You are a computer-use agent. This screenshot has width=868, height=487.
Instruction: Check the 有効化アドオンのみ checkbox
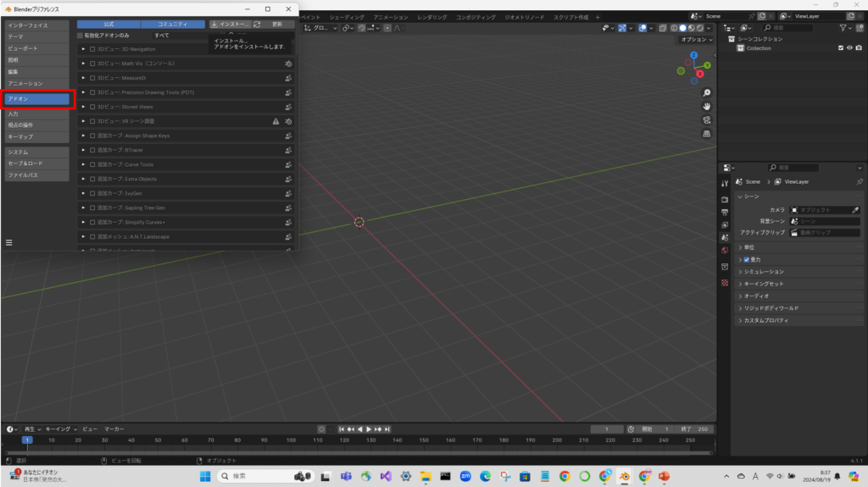coord(81,36)
